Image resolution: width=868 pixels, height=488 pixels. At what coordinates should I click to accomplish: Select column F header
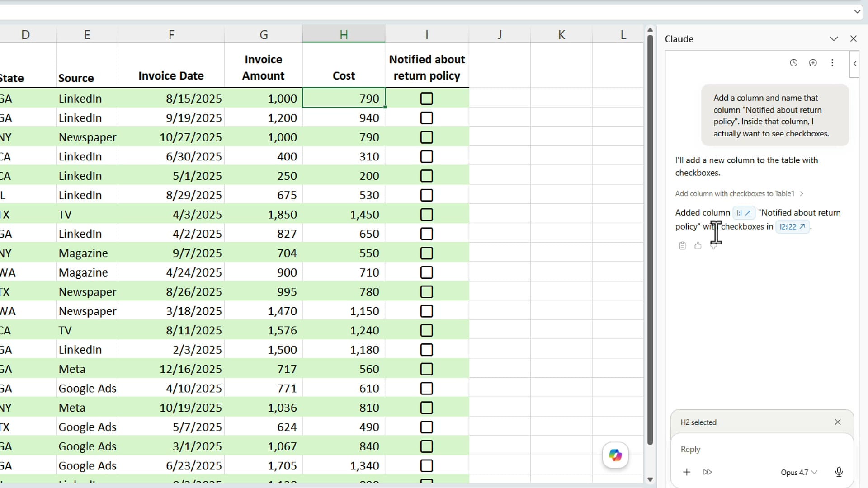171,34
